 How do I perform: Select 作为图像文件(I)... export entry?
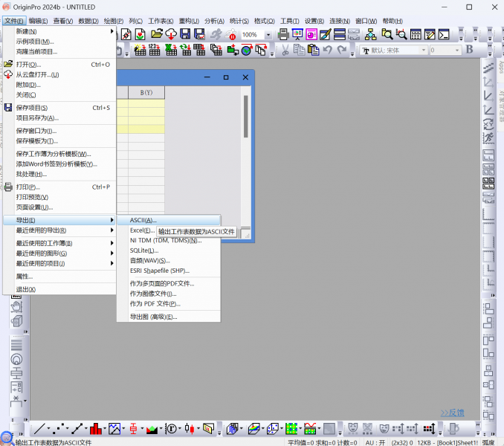pos(169,294)
